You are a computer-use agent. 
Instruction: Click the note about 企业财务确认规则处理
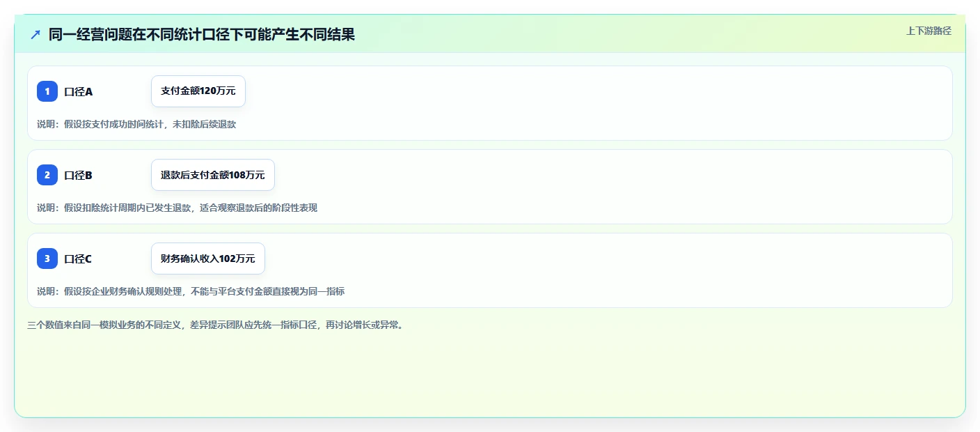click(191, 291)
